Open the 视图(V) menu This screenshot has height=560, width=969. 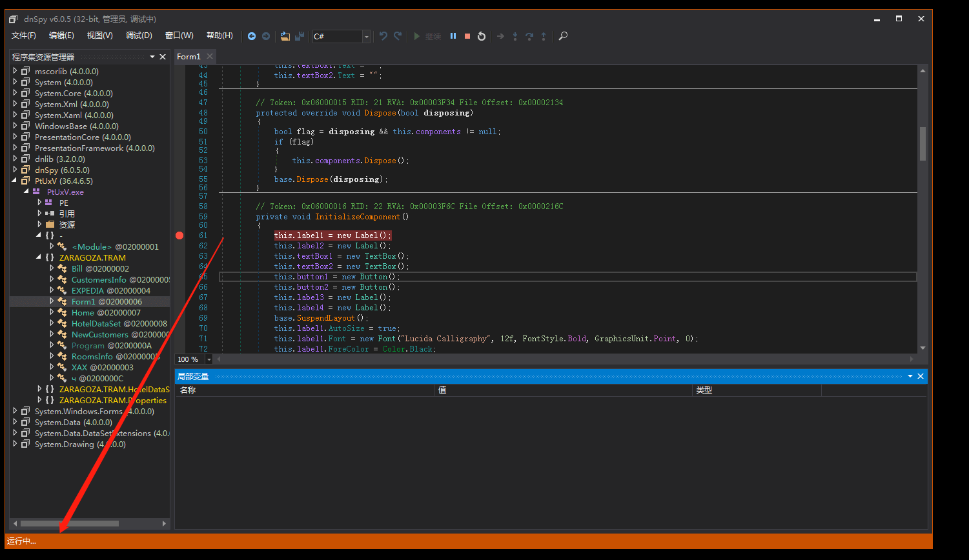(100, 35)
